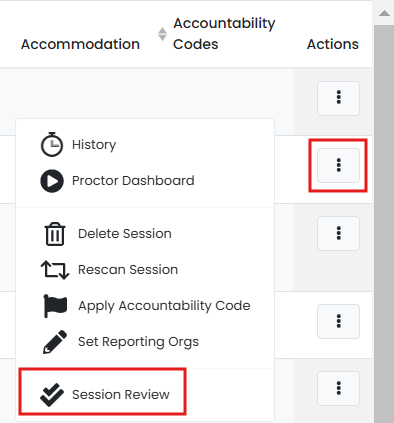
Task: Click the scrollbar up arrow
Action: (384, 13)
